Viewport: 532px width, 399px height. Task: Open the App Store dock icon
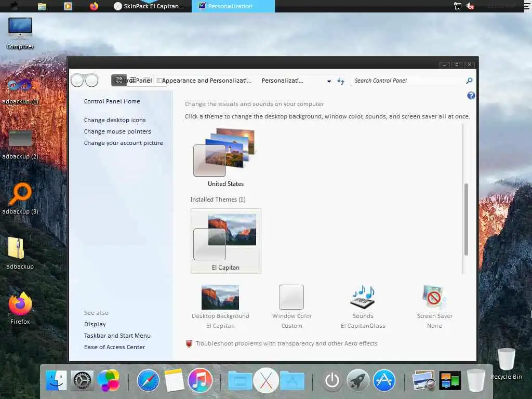[x=384, y=380]
